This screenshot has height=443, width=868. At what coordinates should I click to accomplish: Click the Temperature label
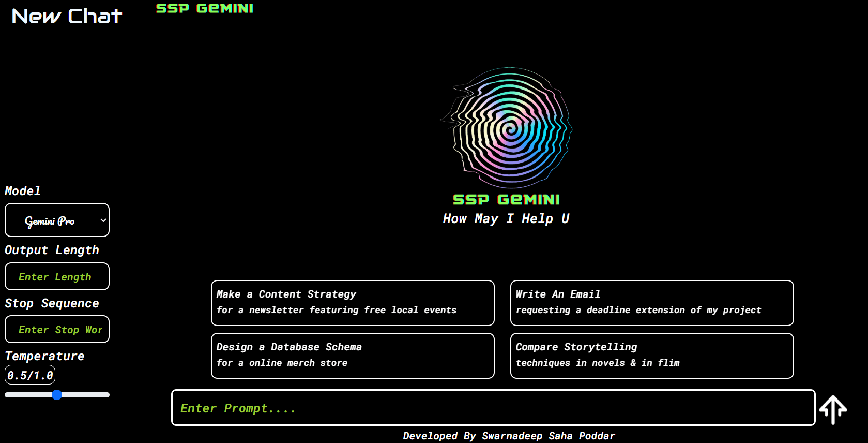tap(44, 356)
